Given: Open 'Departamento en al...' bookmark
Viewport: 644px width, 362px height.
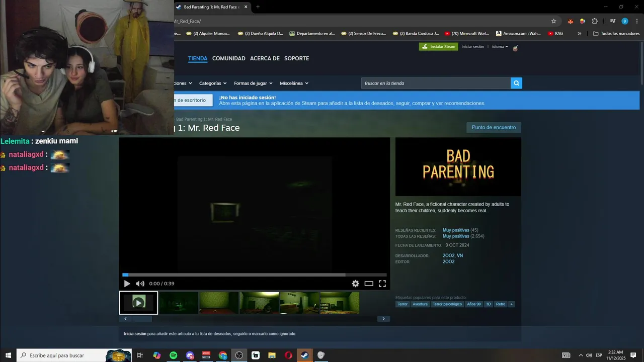Looking at the screenshot, I should pyautogui.click(x=312, y=34).
